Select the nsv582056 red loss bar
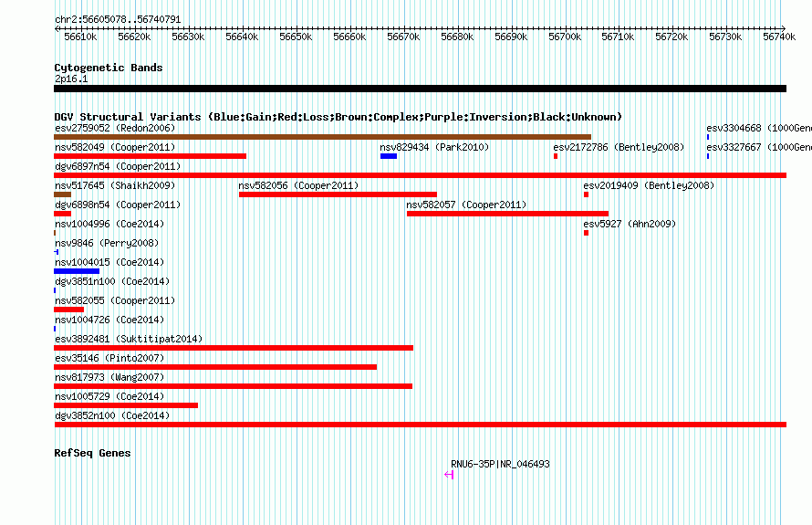The image size is (812, 525). [338, 194]
